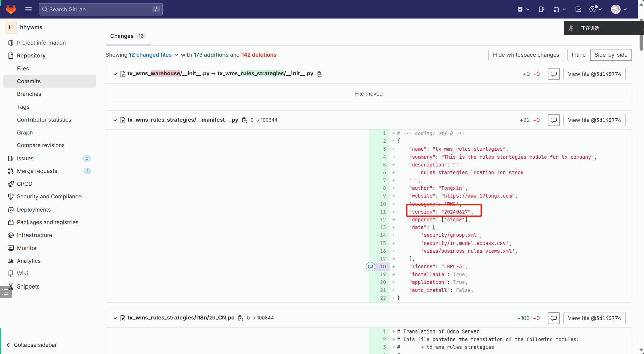The width and height of the screenshot is (644, 354).
Task: Click the tx_wms_rules_strategies/__manifest__.py file name
Action: coord(183,120)
